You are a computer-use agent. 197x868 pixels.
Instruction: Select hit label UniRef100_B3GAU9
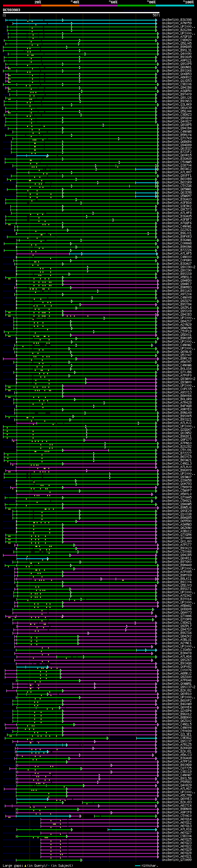(x=177, y=159)
